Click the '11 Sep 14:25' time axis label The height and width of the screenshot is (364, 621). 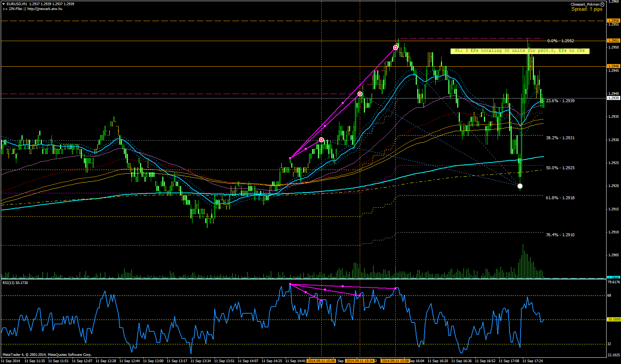[272, 361]
